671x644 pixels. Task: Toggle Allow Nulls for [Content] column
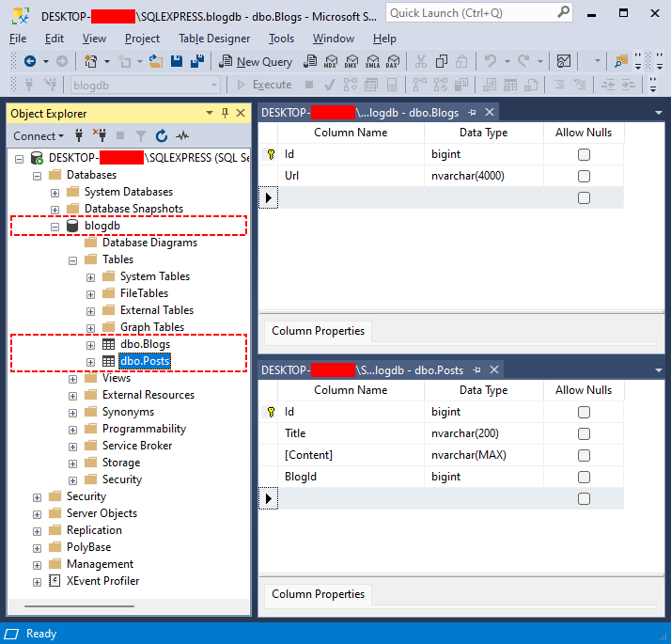(x=584, y=455)
